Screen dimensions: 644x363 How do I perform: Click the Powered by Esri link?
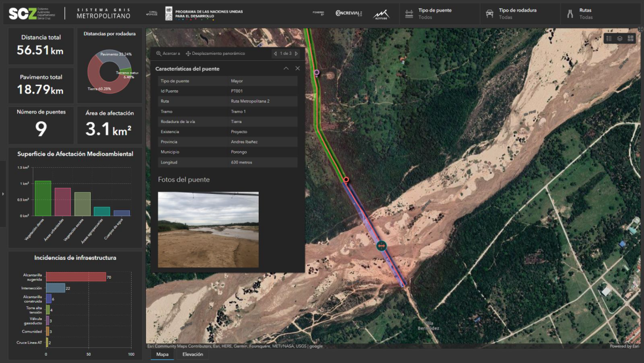tap(624, 346)
